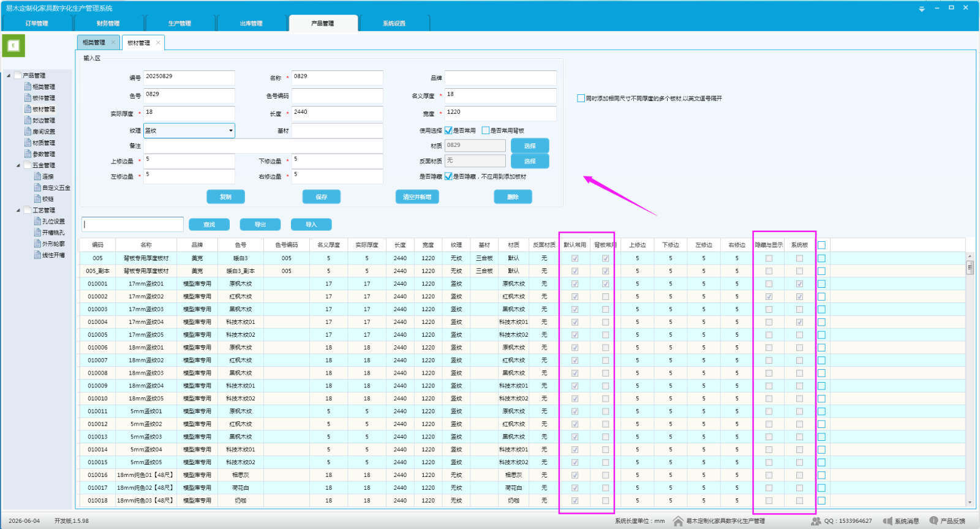The image size is (980, 529).
Task: Toggle the 是否常用 checkbox
Action: 448,130
